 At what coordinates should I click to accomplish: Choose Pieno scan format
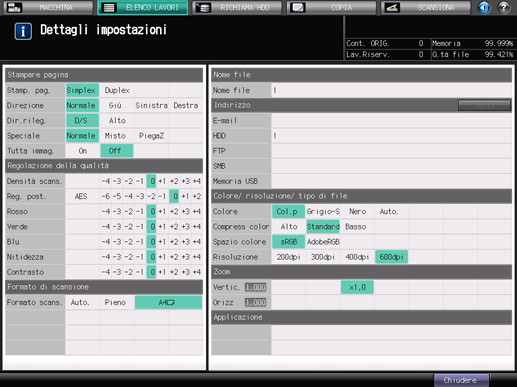[117, 303]
